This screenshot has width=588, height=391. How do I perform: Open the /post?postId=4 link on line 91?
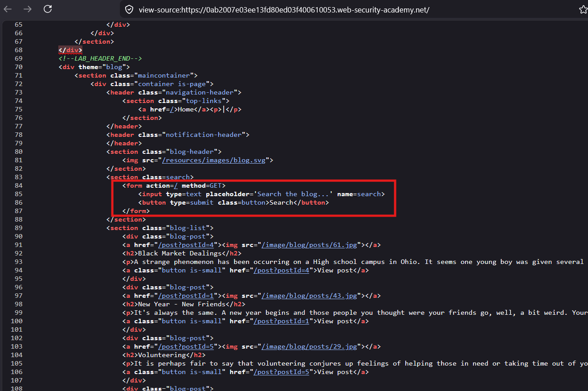[x=186, y=245]
